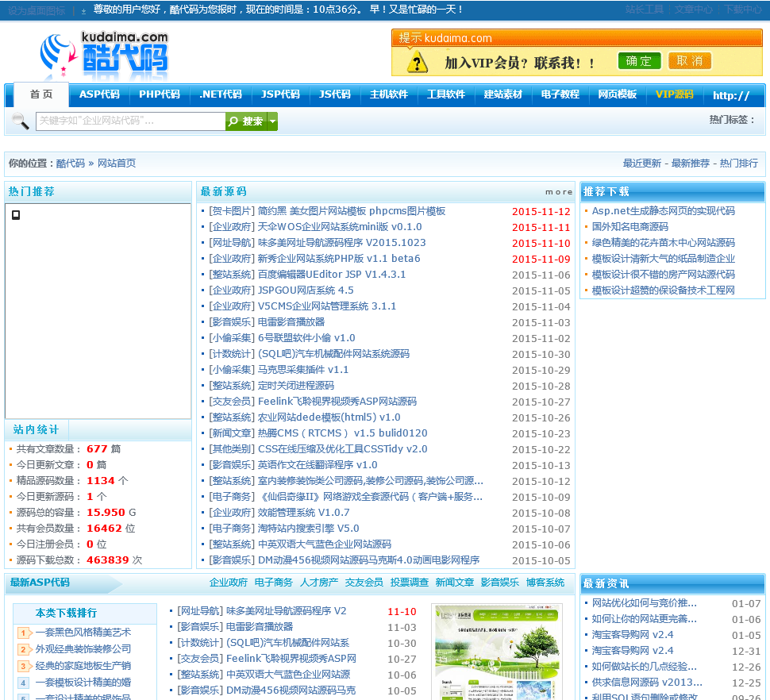
Task: Click the 站内统计 panel tab
Action: pyautogui.click(x=37, y=430)
